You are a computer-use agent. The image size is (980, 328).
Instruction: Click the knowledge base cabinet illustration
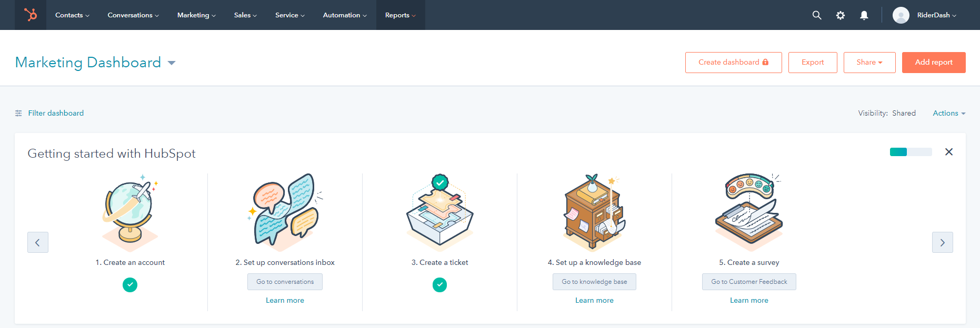594,212
